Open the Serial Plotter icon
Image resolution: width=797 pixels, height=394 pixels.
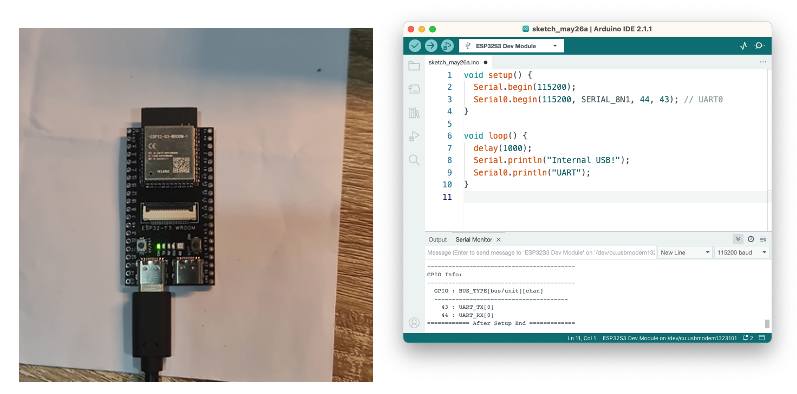744,46
